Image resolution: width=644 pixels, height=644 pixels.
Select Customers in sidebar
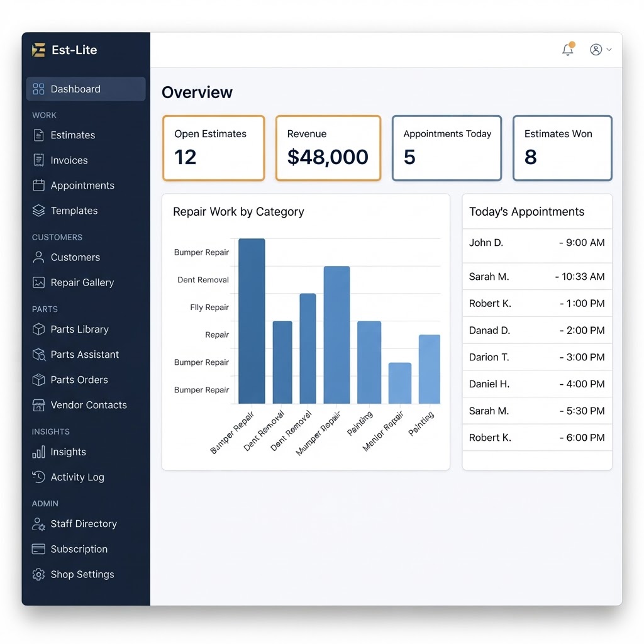(75, 257)
